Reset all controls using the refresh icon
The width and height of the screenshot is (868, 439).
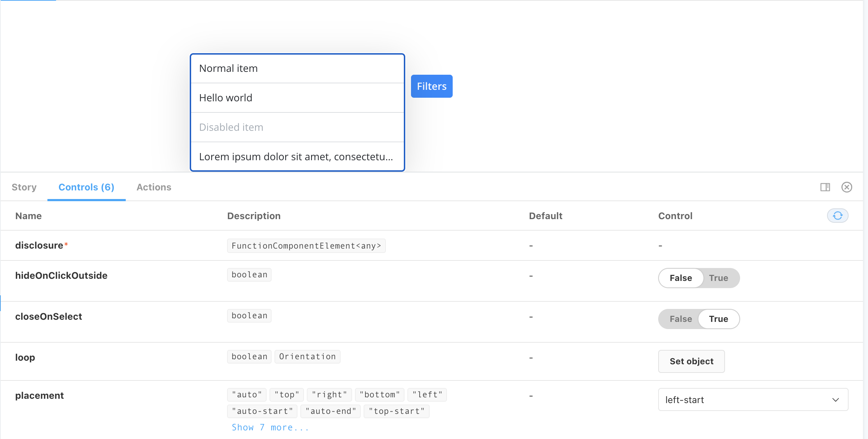837,216
